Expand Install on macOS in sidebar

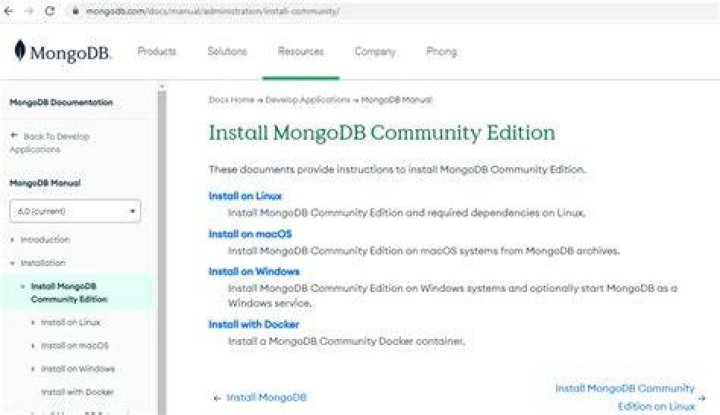tap(33, 346)
